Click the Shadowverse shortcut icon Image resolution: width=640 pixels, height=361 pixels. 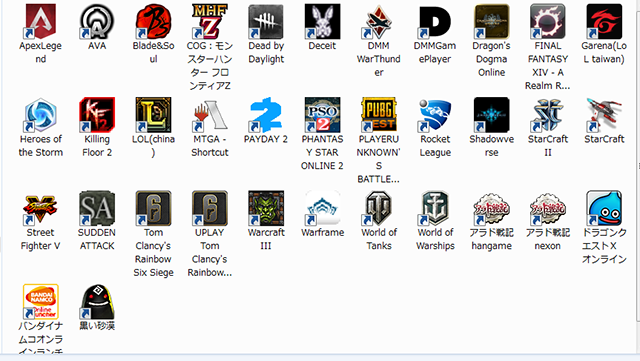(491, 115)
